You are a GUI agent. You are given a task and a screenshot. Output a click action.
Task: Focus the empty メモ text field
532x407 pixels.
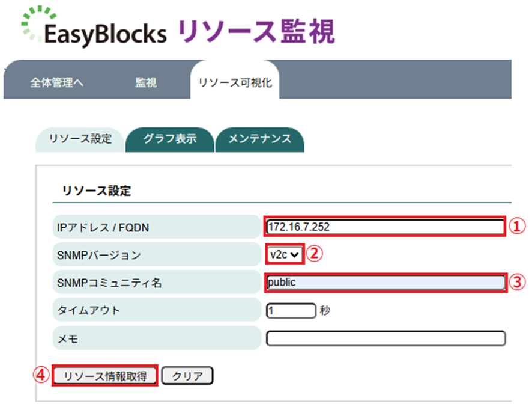(385, 338)
